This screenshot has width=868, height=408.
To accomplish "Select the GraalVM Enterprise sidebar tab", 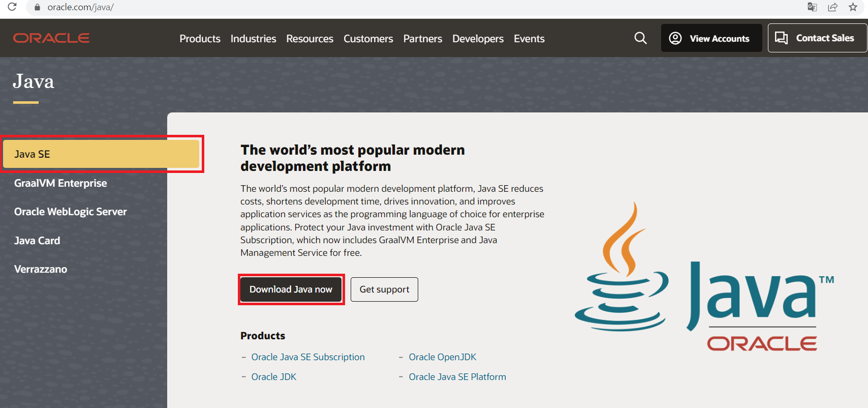I will coord(60,183).
